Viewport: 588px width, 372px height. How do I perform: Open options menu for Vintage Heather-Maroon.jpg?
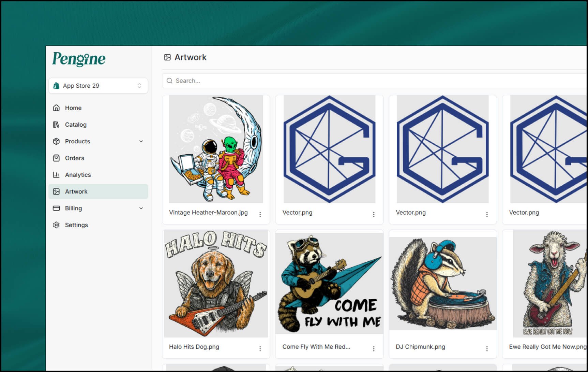pyautogui.click(x=260, y=214)
